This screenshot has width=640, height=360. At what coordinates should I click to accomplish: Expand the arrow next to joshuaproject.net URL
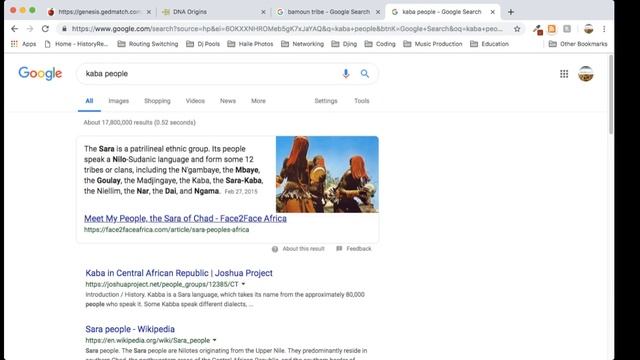click(x=243, y=284)
